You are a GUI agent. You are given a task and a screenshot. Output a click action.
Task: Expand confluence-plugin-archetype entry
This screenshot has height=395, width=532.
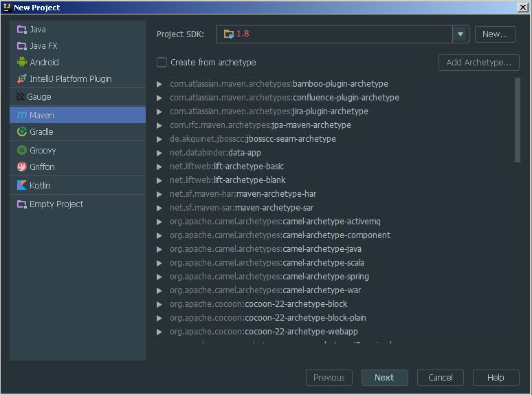point(159,98)
